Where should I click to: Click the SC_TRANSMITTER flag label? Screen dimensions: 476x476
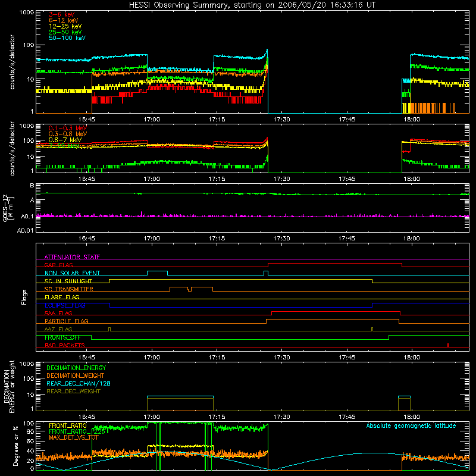[68, 289]
